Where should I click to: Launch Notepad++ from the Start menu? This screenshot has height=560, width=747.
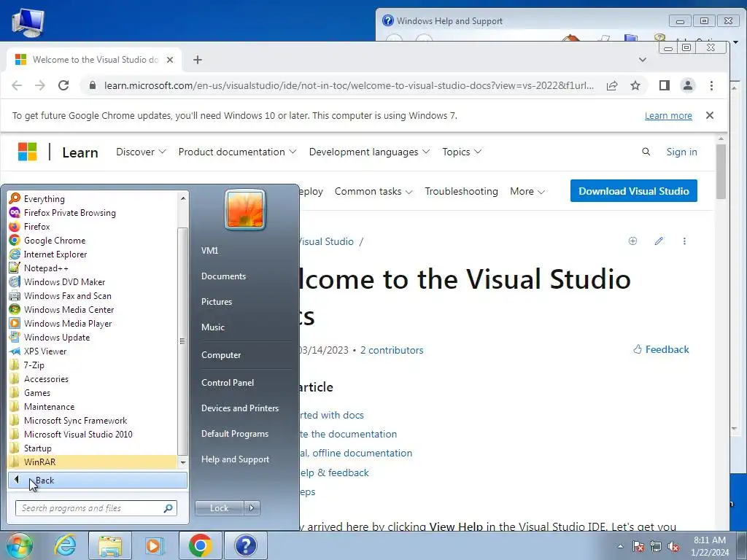tap(93, 268)
